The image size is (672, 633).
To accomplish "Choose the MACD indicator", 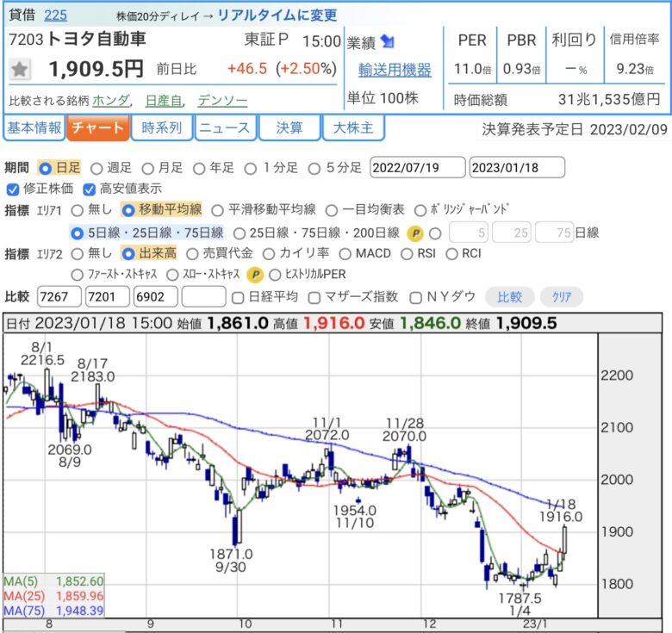I will click(345, 254).
